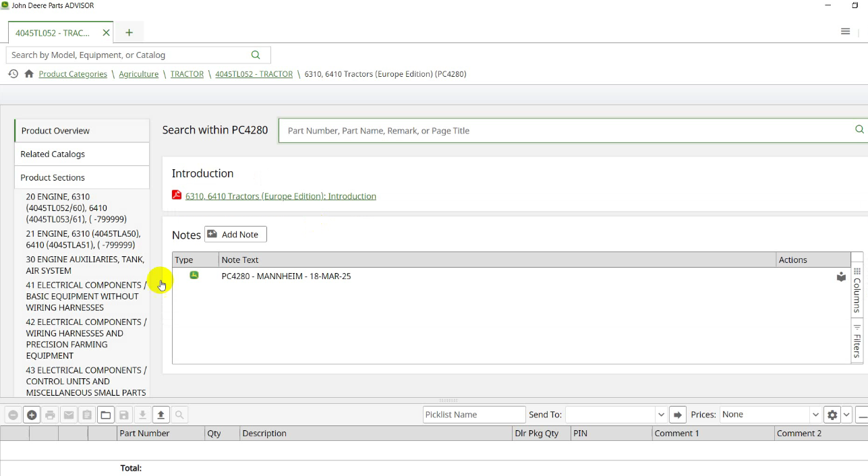Select the Product Overview tab
Viewport: 868px width, 476px height.
coord(82,131)
